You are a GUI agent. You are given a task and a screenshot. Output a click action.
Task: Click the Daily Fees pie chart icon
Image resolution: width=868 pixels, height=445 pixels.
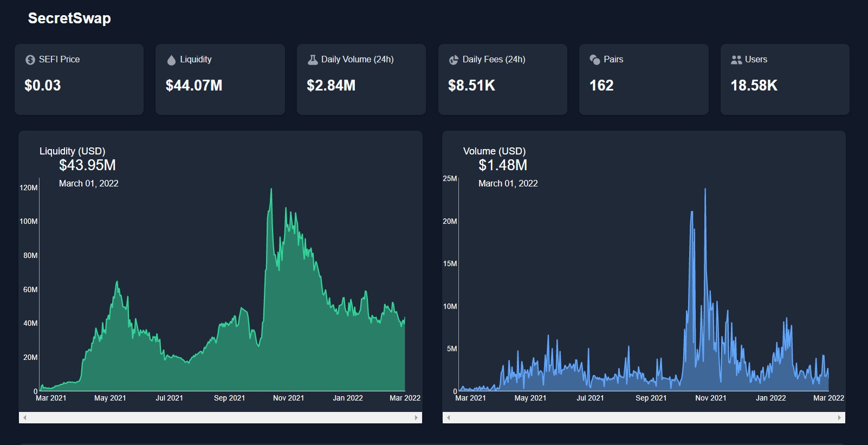[x=454, y=60]
